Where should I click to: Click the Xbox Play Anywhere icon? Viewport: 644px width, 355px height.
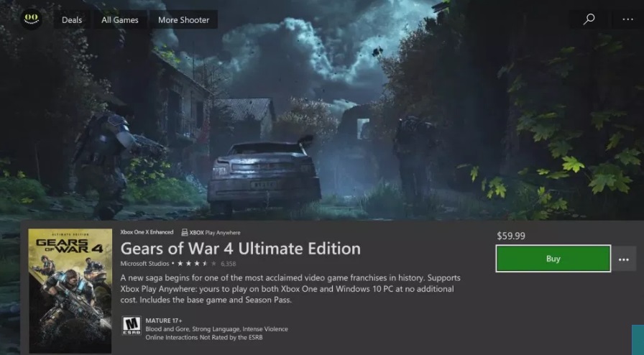[185, 233]
